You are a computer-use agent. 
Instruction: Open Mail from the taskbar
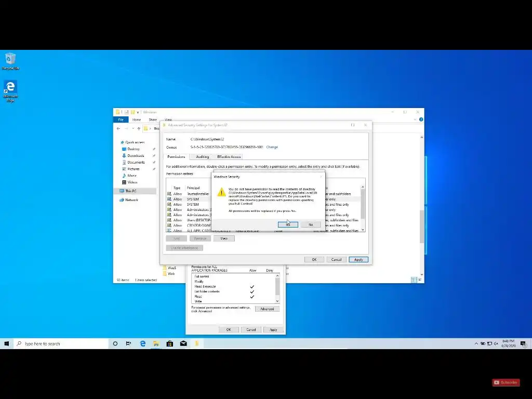coord(183,344)
